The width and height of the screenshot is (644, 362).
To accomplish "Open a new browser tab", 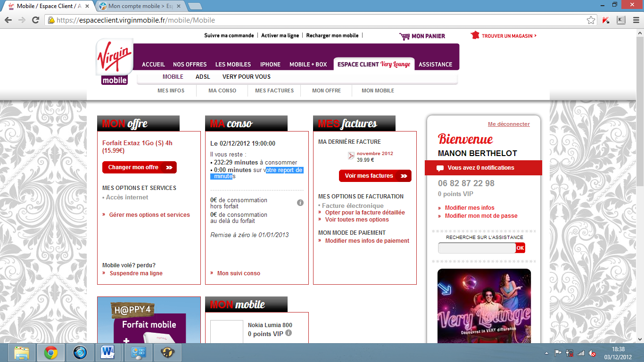I will click(195, 6).
